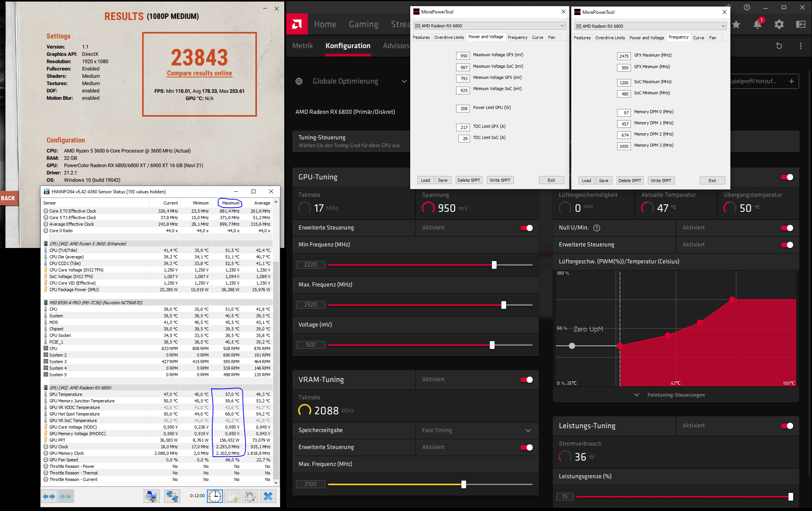The width and height of the screenshot is (812, 511).
Task: Click HWiNFO logging sheet with plus icon
Action: (233, 496)
